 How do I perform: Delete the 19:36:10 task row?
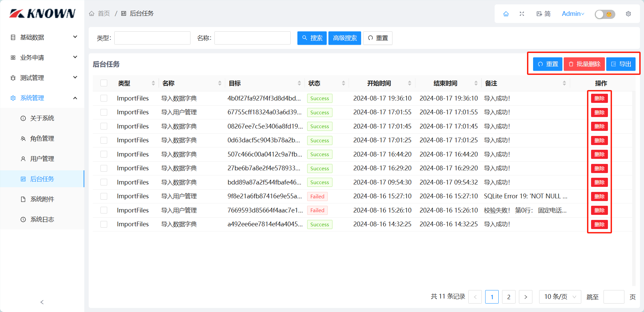[x=599, y=98]
